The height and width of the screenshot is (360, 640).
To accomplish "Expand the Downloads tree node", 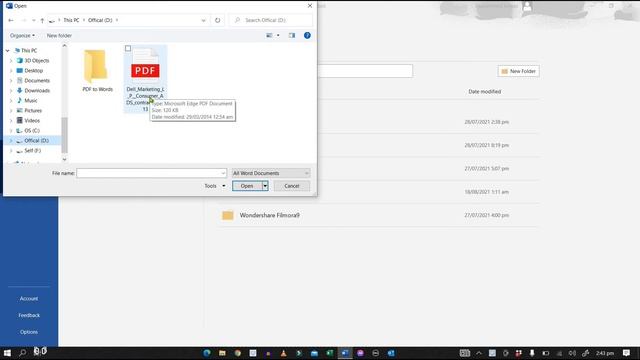I will point(11,91).
